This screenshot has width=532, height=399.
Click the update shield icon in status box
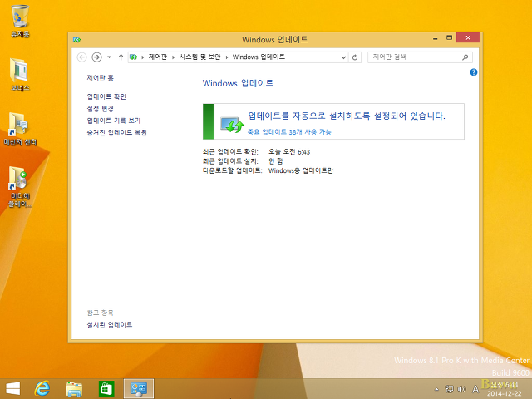click(232, 125)
